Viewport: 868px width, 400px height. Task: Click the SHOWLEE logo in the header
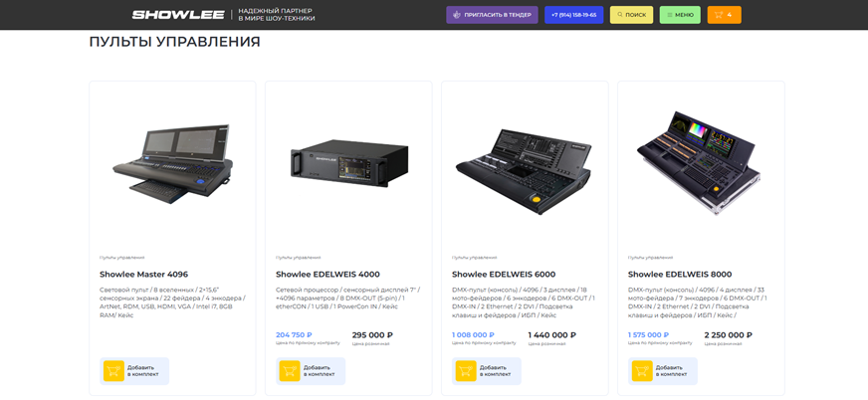click(178, 15)
